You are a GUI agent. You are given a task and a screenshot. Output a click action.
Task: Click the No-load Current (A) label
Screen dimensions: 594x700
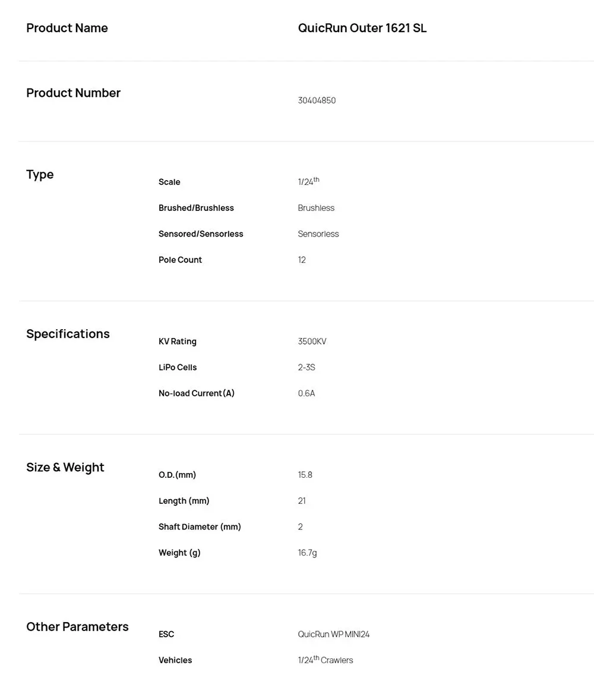(x=197, y=393)
